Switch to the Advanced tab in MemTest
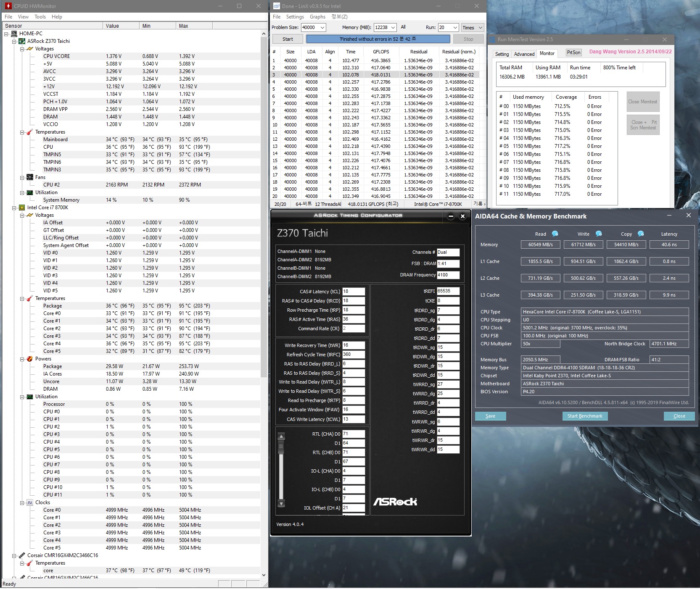700x589 pixels. (x=524, y=54)
